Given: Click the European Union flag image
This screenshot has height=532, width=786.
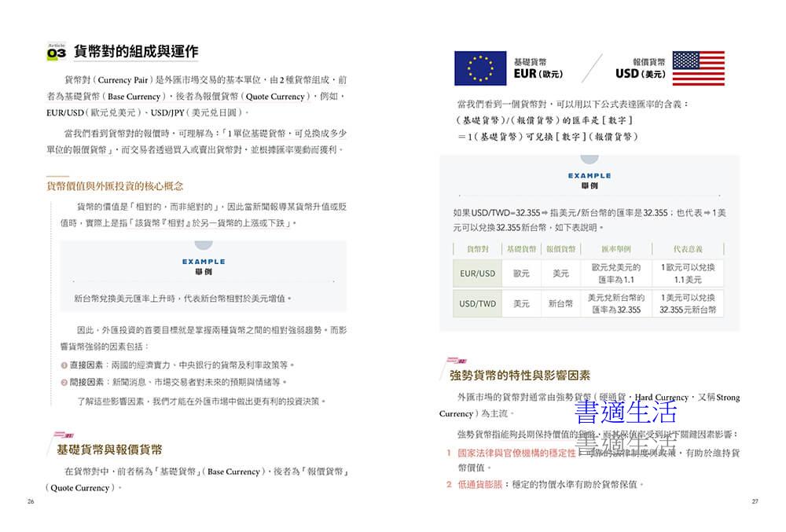Looking at the screenshot, I should click(479, 68).
